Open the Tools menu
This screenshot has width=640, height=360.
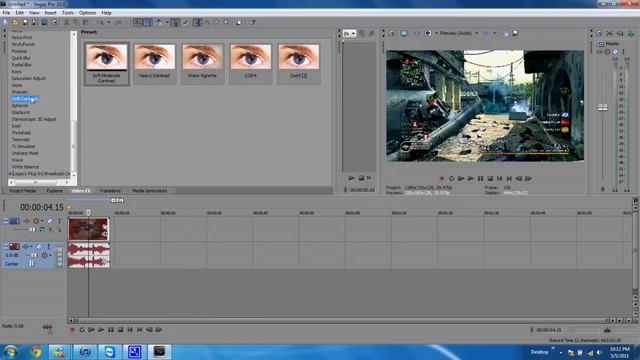[x=68, y=13]
